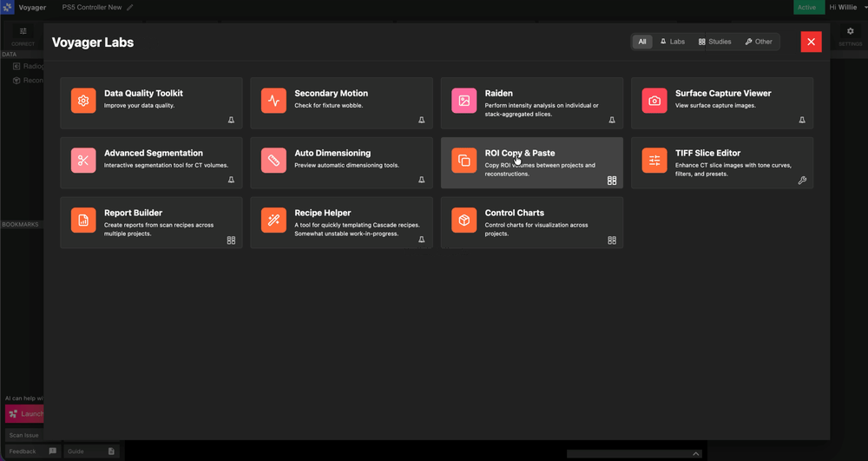Screen dimensions: 868x461
Task: Click the lab flask badge on Data Quality Toolkit card
Action: point(231,120)
